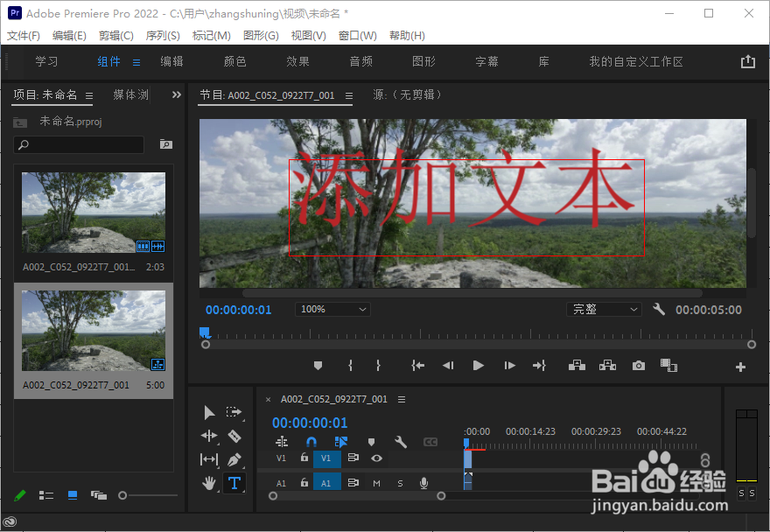The height and width of the screenshot is (532, 770).
Task: Go to Out point button
Action: [x=539, y=366]
